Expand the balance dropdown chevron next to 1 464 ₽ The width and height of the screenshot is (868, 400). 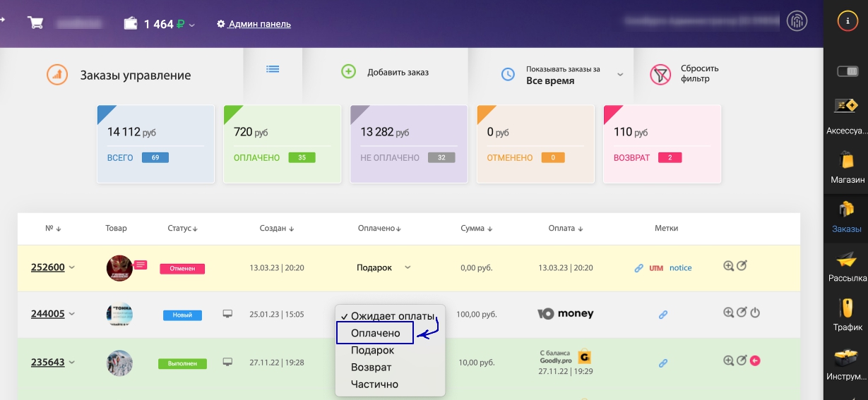[x=192, y=25]
